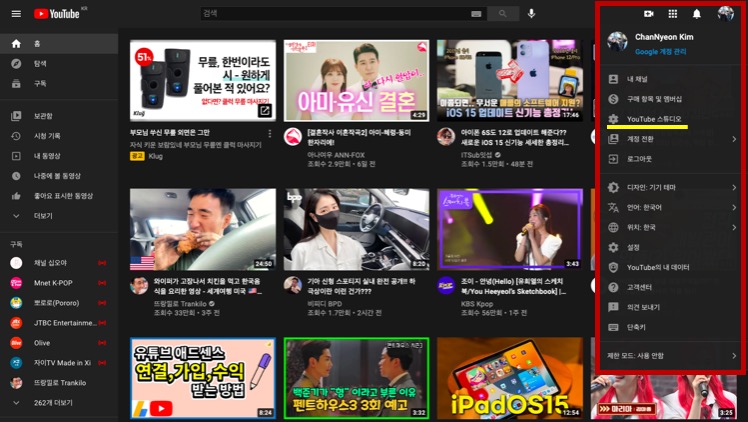Open the YouTube apps grid icon

(x=673, y=14)
